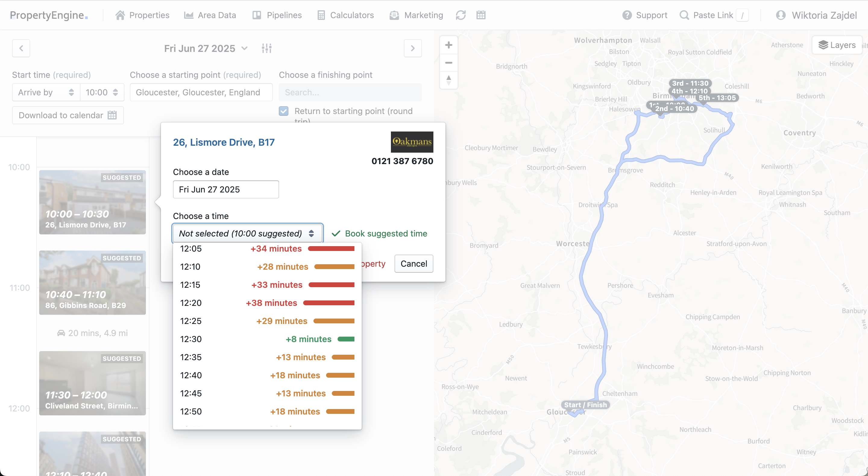Select the 12:30 time option
Image resolution: width=868 pixels, height=476 pixels.
(267, 339)
